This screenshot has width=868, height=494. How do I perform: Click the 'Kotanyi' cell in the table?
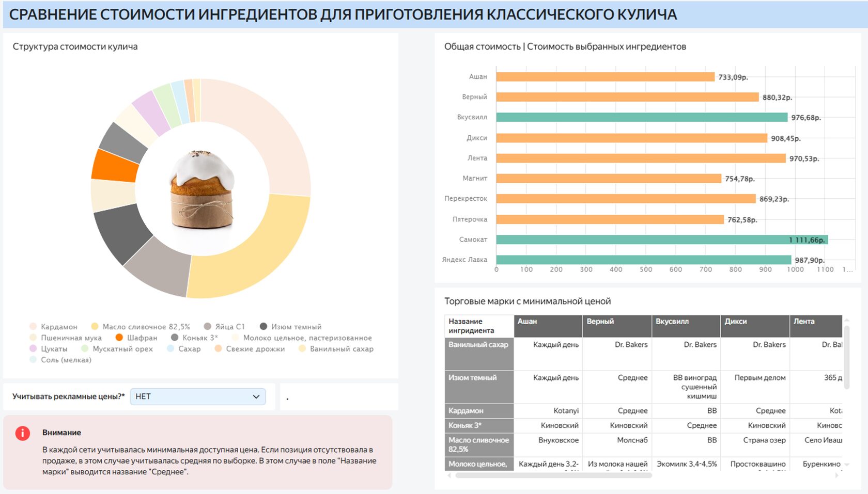[548, 411]
